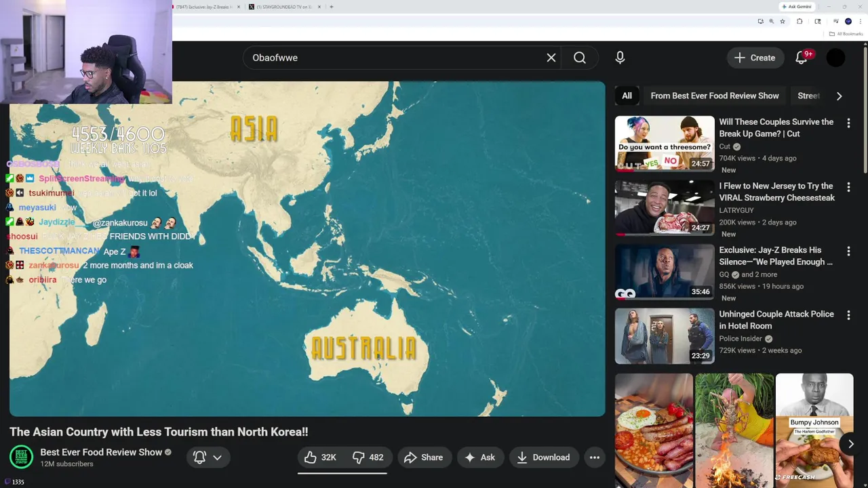This screenshot has height=488, width=868.
Task: Share the video
Action: coord(424,457)
